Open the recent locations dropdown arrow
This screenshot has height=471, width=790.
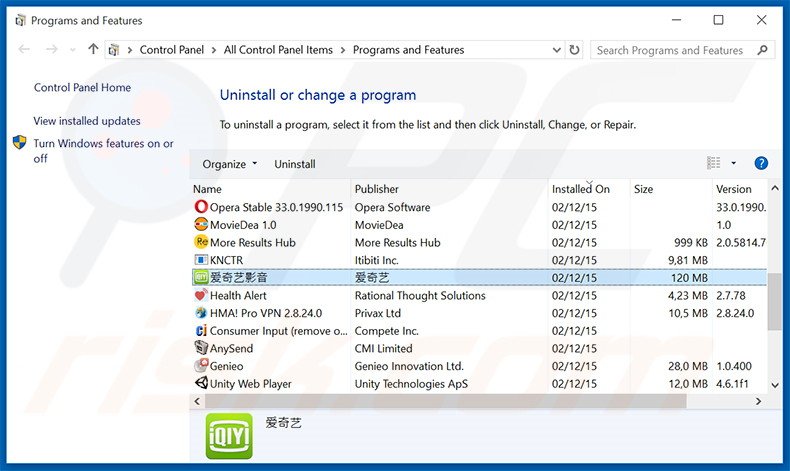[73, 50]
